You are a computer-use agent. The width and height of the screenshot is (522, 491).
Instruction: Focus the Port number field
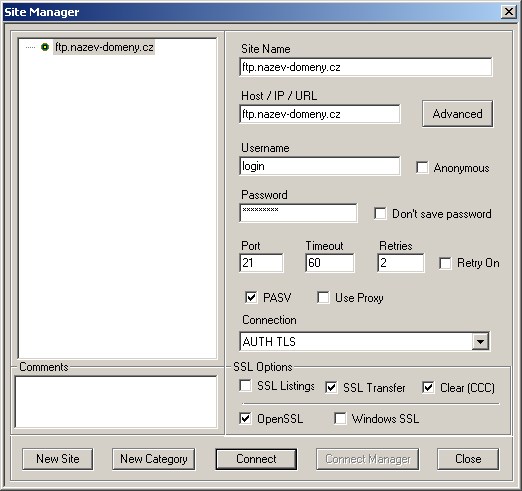click(261, 263)
